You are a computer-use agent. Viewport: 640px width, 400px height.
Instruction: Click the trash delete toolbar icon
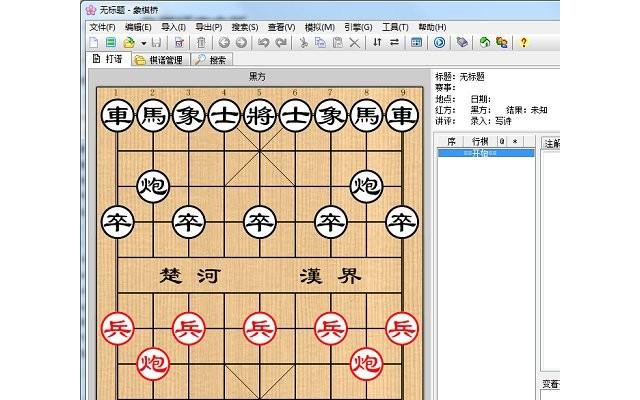201,42
